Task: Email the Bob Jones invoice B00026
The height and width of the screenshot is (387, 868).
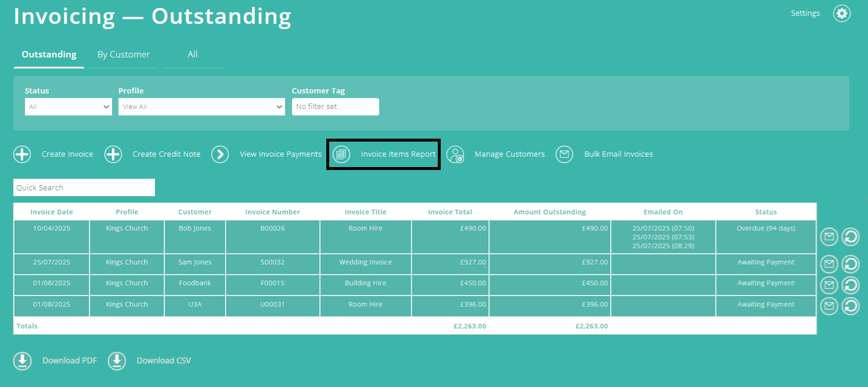Action: (x=829, y=237)
